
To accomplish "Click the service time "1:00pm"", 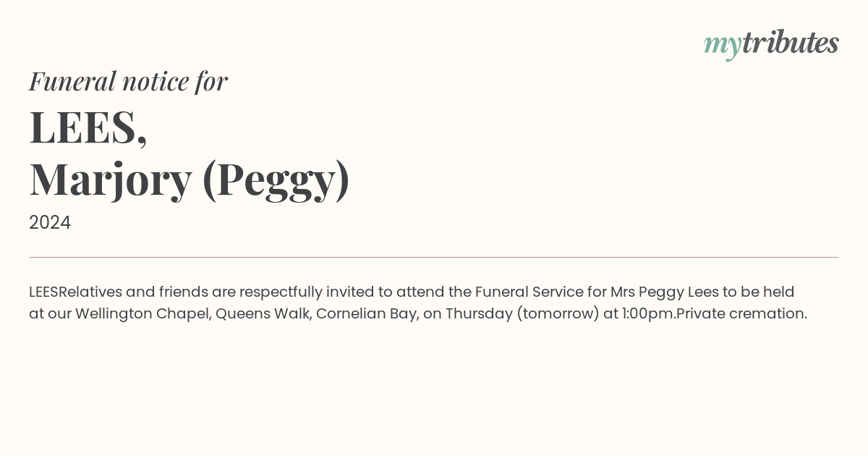I will pyautogui.click(x=648, y=314).
